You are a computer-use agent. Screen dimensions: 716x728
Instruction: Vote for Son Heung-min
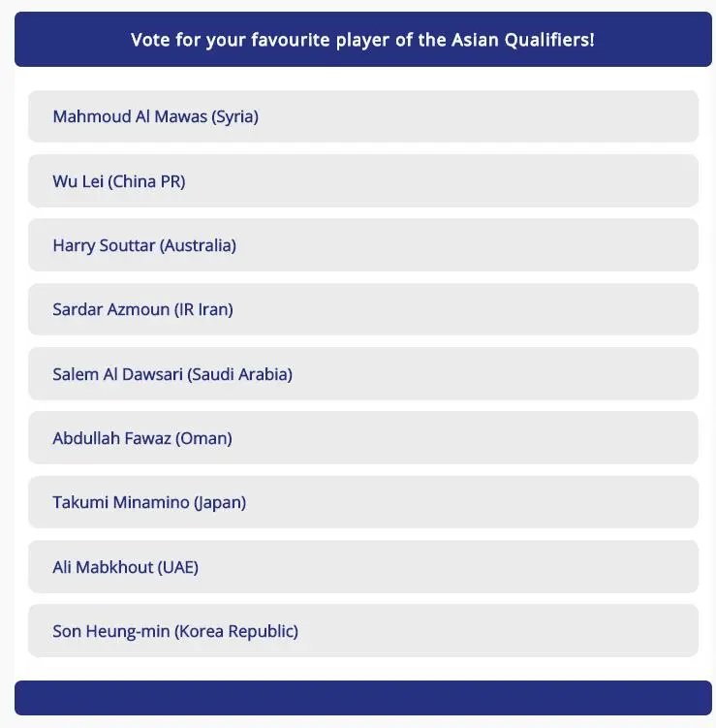pos(362,631)
